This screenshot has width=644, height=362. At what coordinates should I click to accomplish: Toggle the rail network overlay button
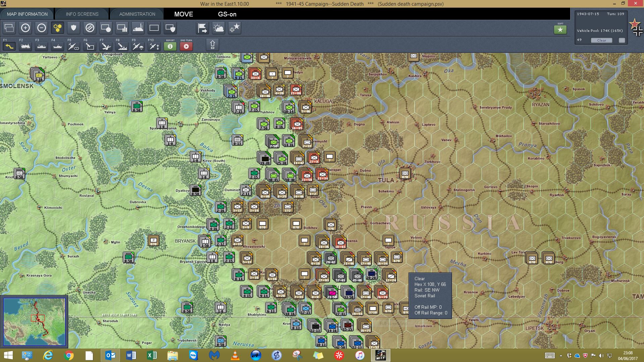pyautogui.click(x=90, y=28)
